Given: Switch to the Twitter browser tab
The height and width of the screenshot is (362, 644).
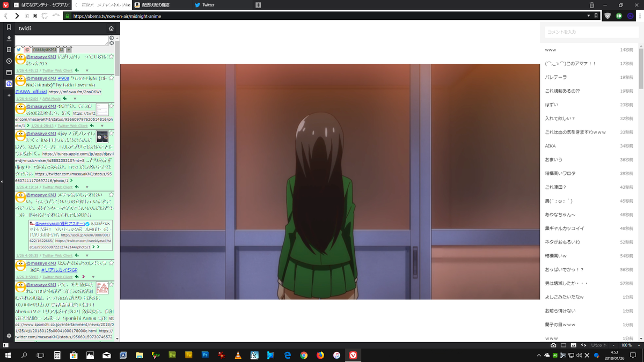Looking at the screenshot, I should point(222,5).
